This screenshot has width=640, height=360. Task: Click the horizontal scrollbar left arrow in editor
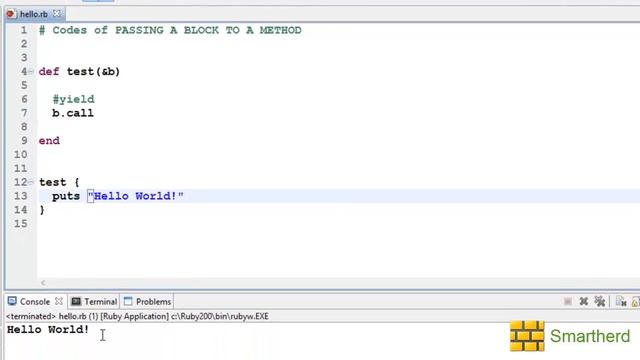click(x=43, y=282)
